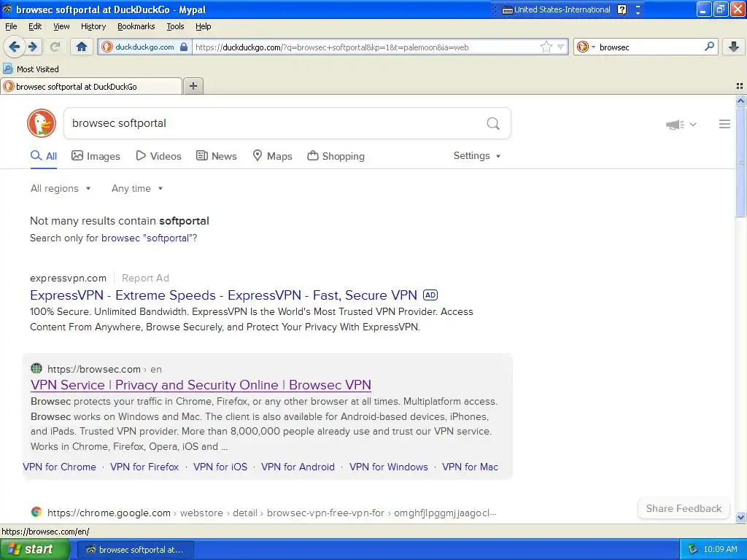Open the 'VPN Service | Privacy and Security Online' result
Screen dimensions: 747x560
[x=201, y=385]
